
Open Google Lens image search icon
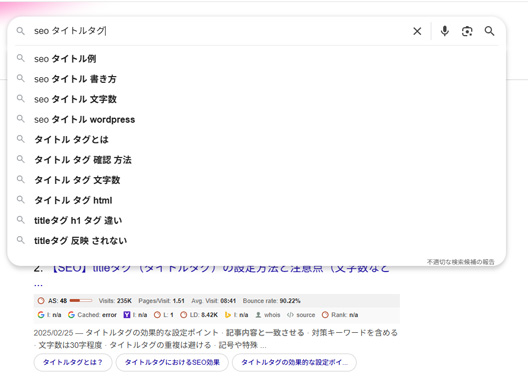point(467,31)
